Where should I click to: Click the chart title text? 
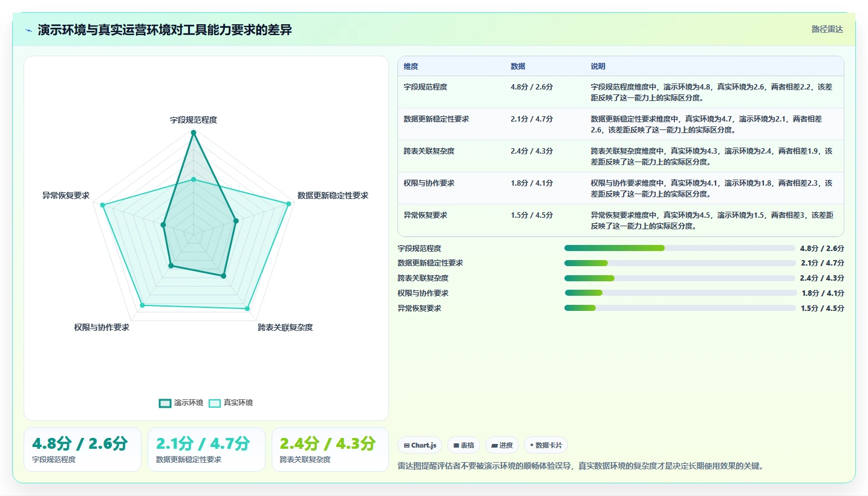click(165, 30)
